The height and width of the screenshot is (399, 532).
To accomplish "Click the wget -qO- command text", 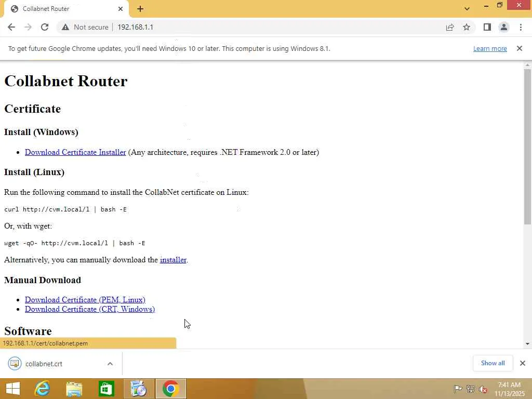I will [x=75, y=243].
